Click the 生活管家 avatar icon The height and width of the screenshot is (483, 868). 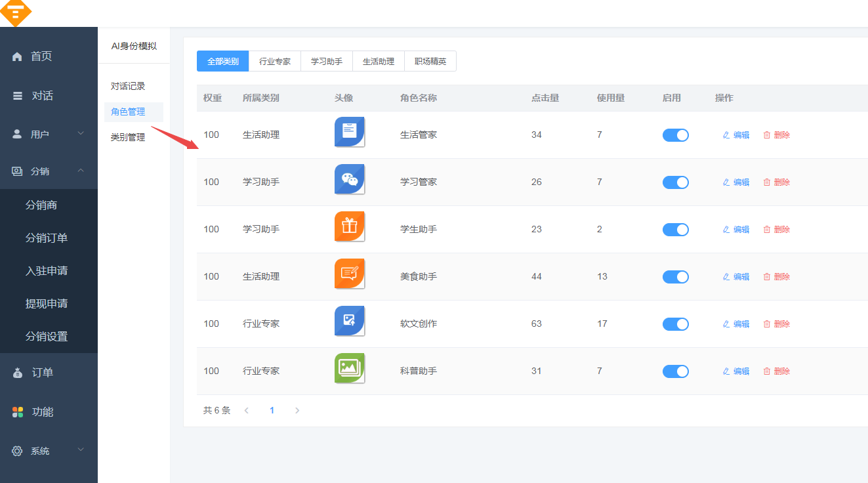point(350,132)
